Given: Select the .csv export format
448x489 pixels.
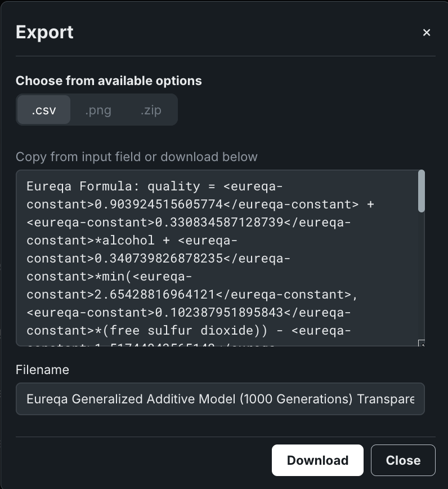Looking at the screenshot, I should click(x=44, y=110).
